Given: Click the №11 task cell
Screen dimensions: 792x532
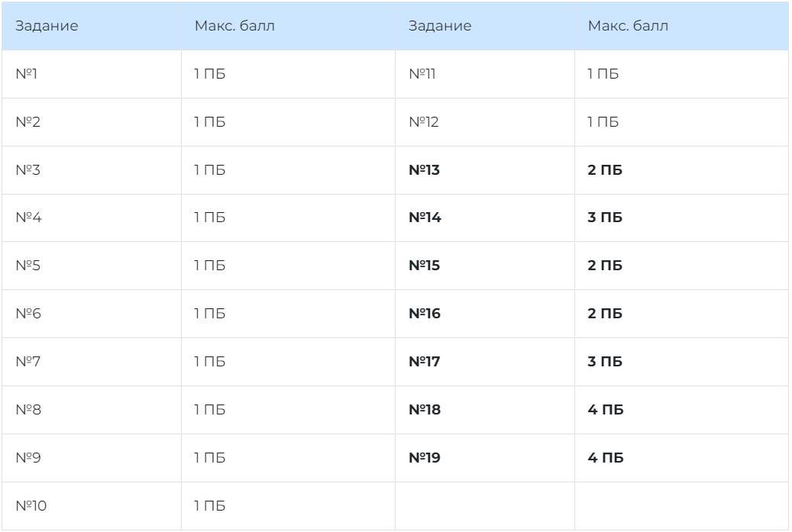Looking at the screenshot, I should [422, 74].
